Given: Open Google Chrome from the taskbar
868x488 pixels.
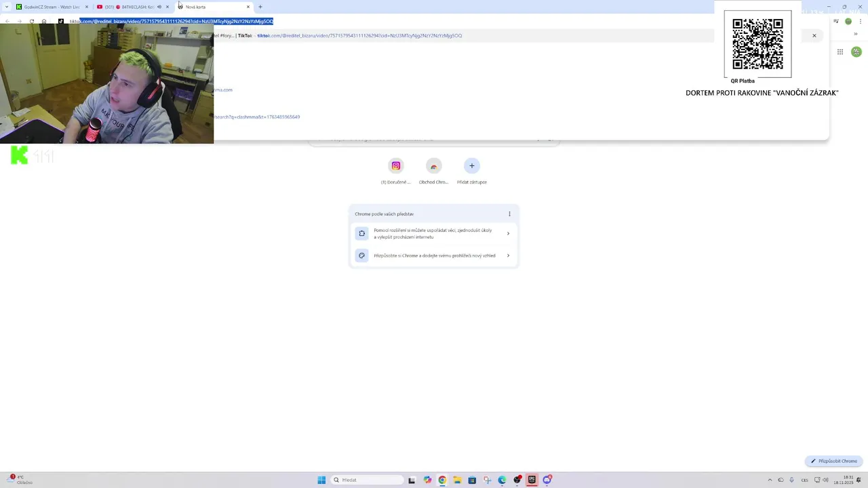Looking at the screenshot, I should (442, 480).
